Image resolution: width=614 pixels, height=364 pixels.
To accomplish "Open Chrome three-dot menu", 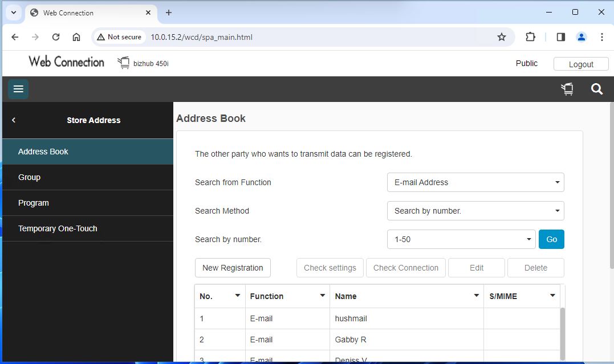I will (602, 37).
